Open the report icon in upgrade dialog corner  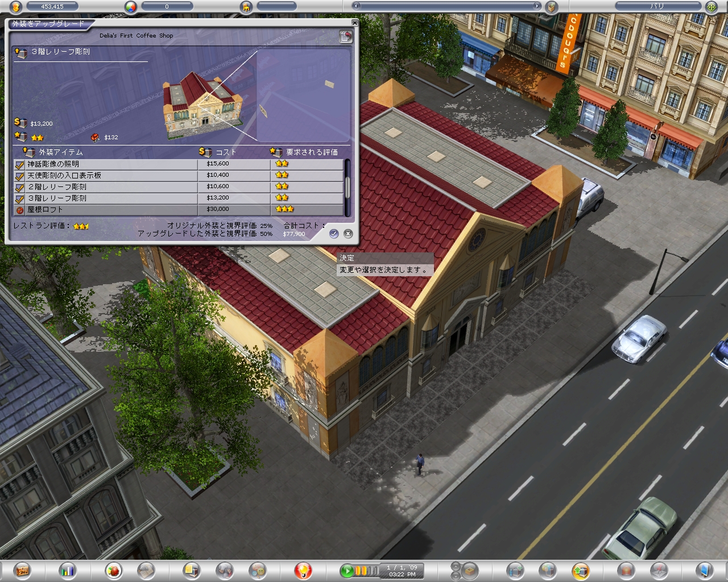pyautogui.click(x=345, y=37)
